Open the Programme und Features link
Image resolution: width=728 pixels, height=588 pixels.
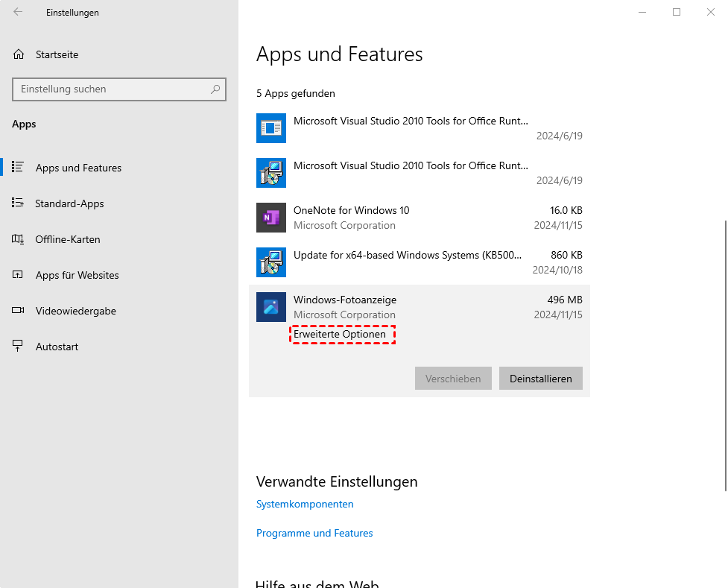pyautogui.click(x=314, y=533)
